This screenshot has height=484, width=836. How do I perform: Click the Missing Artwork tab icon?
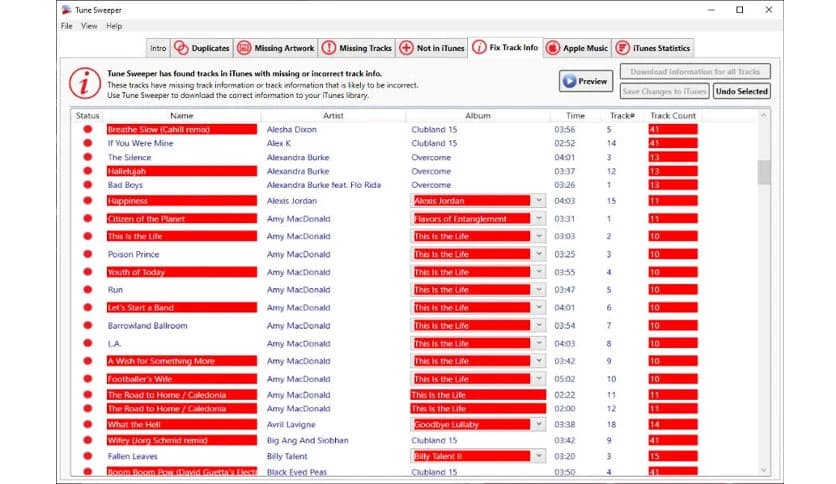244,48
